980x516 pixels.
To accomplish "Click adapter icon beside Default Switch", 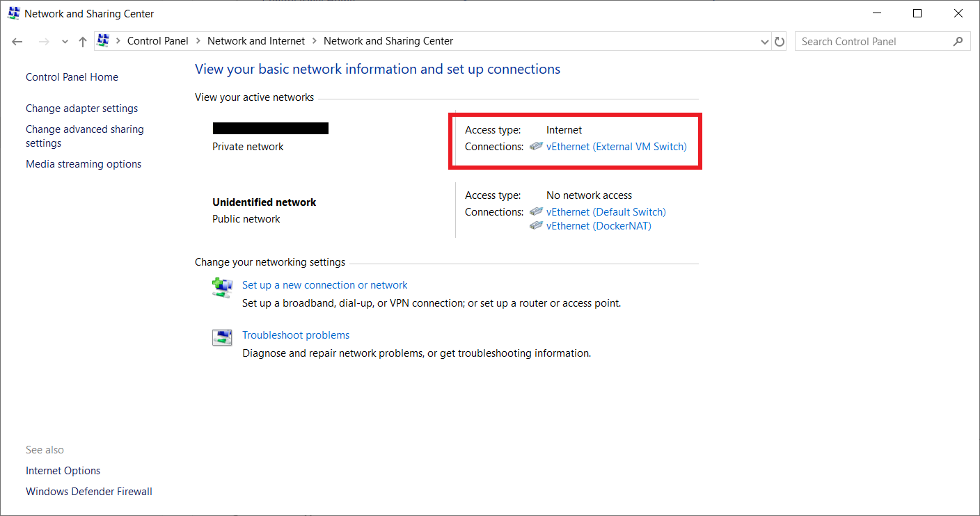I will pos(536,211).
